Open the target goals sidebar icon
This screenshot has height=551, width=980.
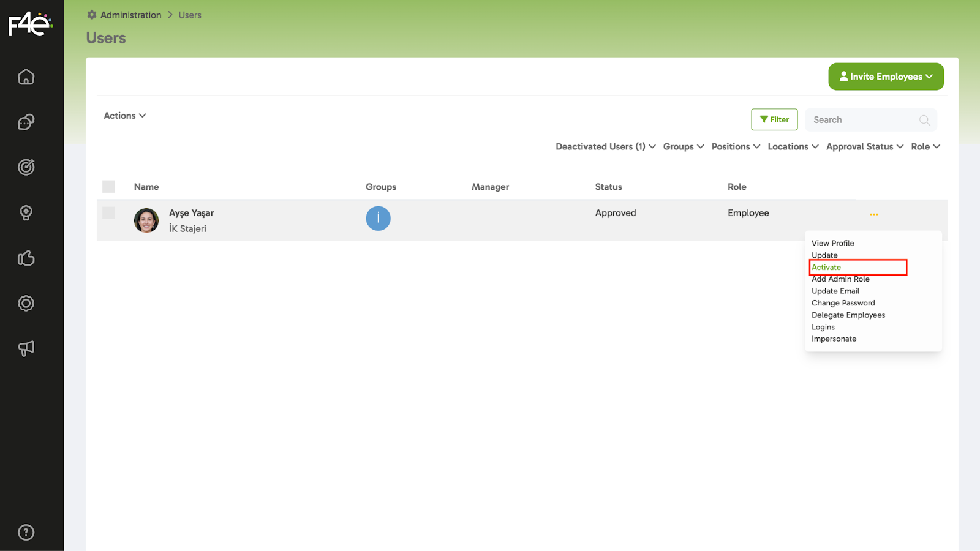point(26,167)
